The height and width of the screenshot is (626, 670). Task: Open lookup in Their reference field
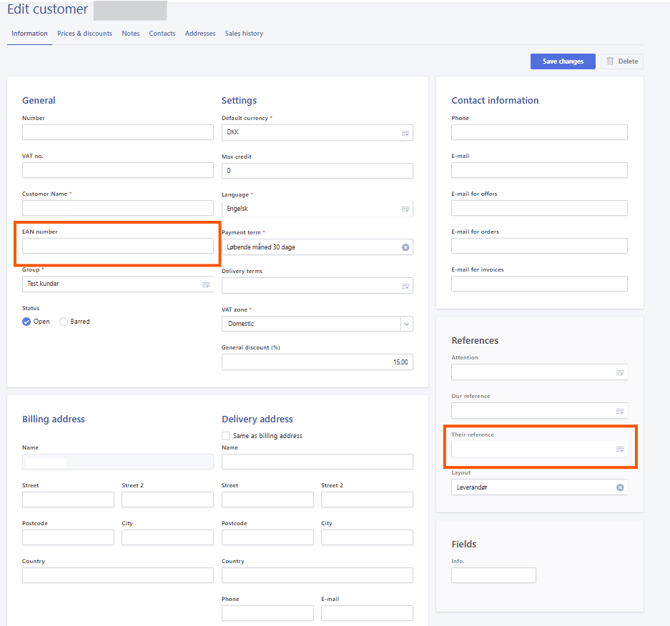620,450
